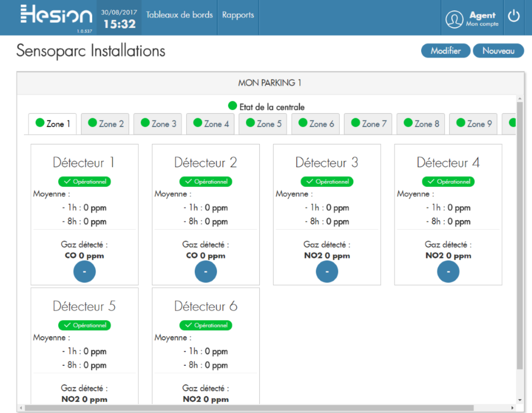Select the Zone 1 tab
The width and height of the screenshot is (532, 413).
click(x=53, y=124)
